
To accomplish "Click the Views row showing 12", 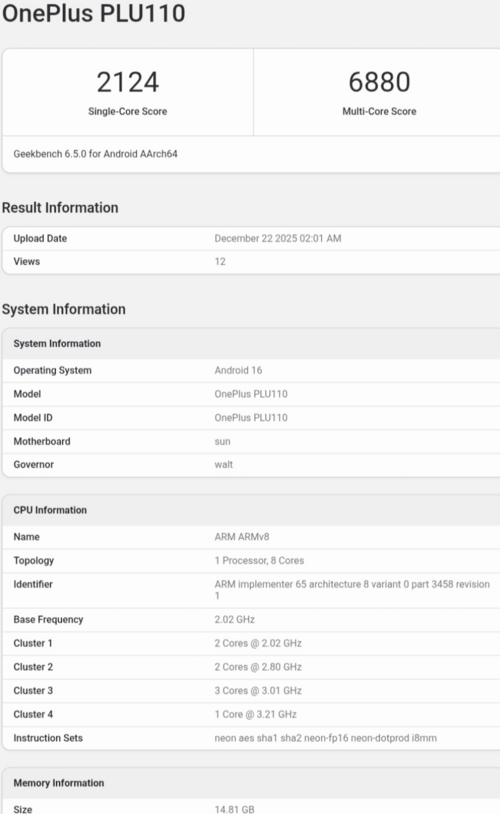I will (251, 262).
